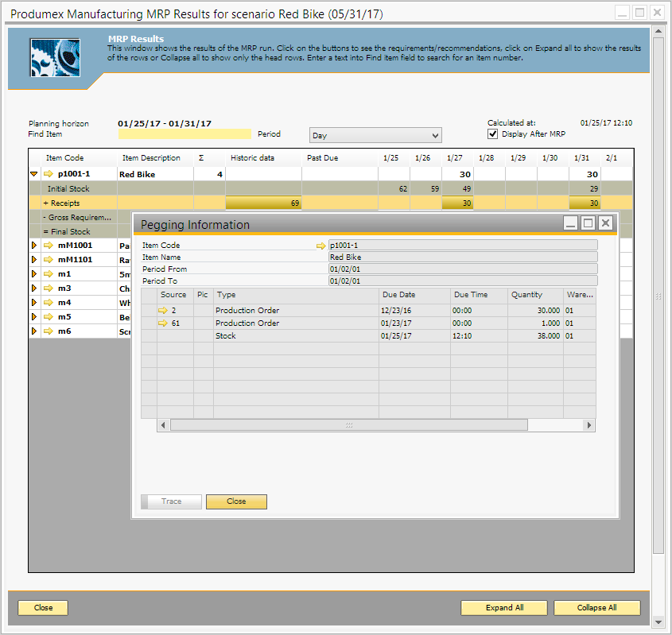Click the link arrow beside mM1001 row

(49, 246)
